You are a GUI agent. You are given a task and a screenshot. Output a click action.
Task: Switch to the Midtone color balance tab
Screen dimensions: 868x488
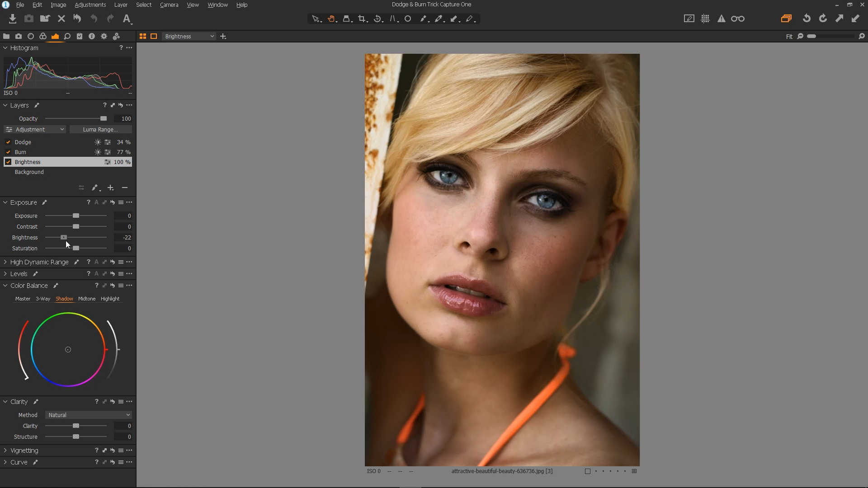(x=87, y=299)
